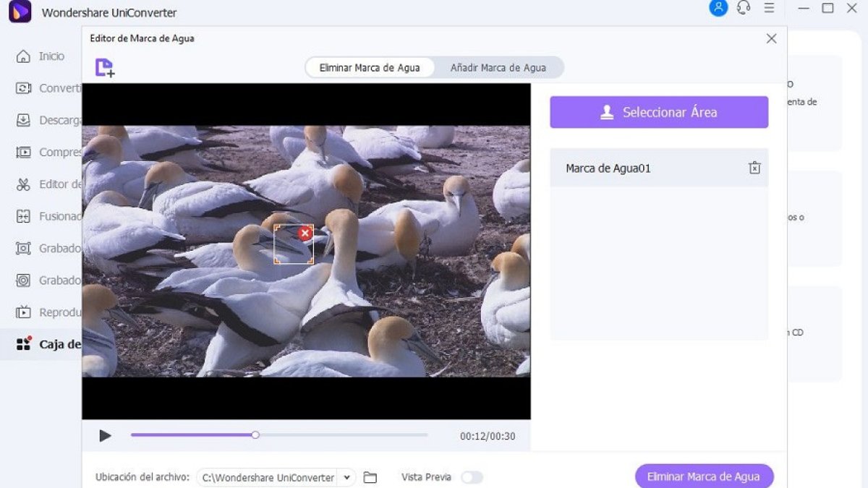Toggle the Vista Previa switch
The width and height of the screenshot is (868, 488).
click(472, 477)
